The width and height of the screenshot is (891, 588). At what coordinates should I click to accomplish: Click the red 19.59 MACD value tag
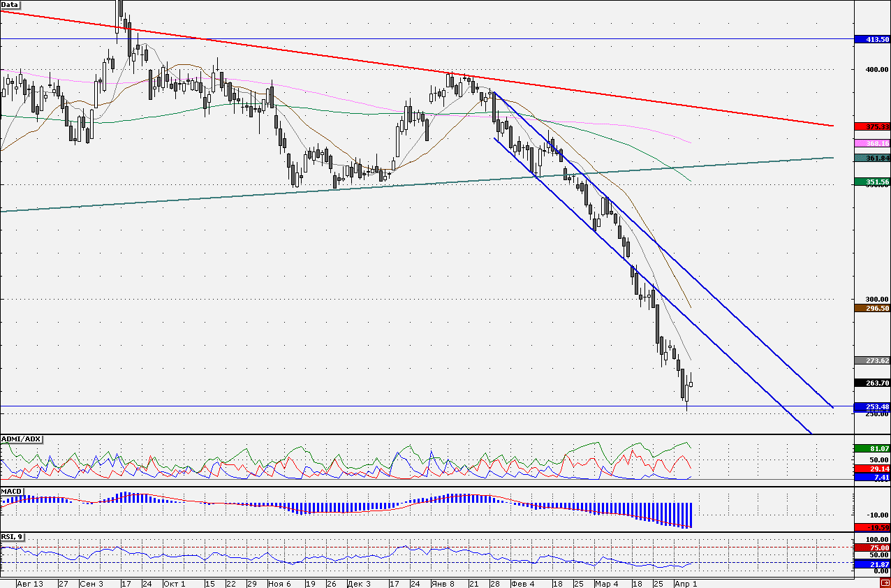872,527
